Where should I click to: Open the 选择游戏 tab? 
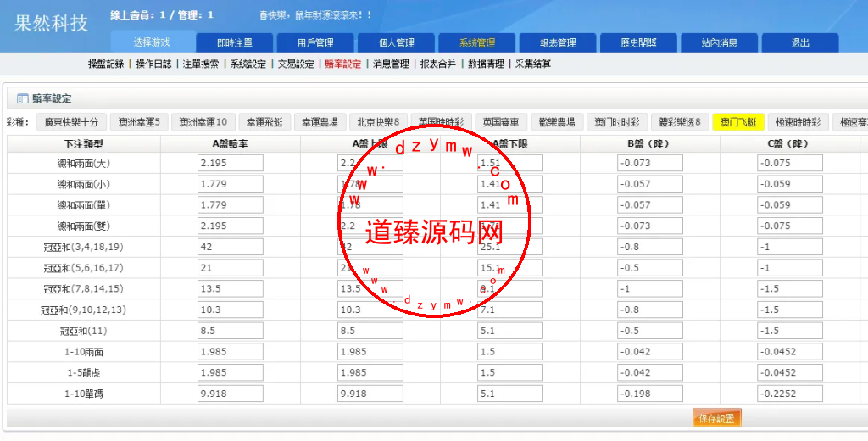coord(153,42)
